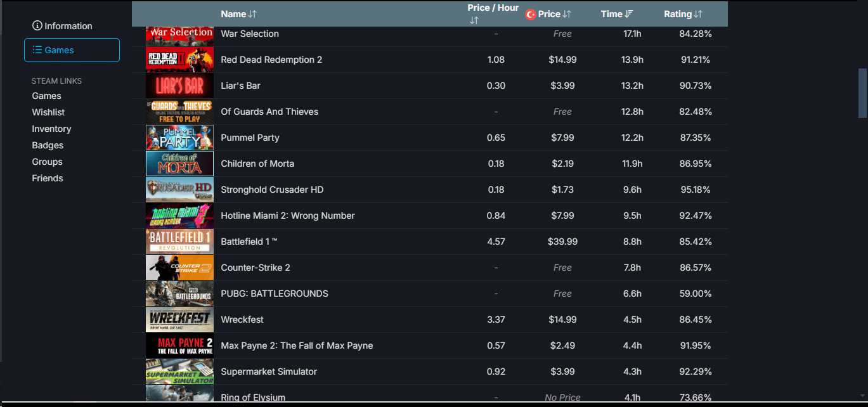This screenshot has height=407, width=868.
Task: Click the Stronghold Crusader HD name
Action: (x=272, y=190)
